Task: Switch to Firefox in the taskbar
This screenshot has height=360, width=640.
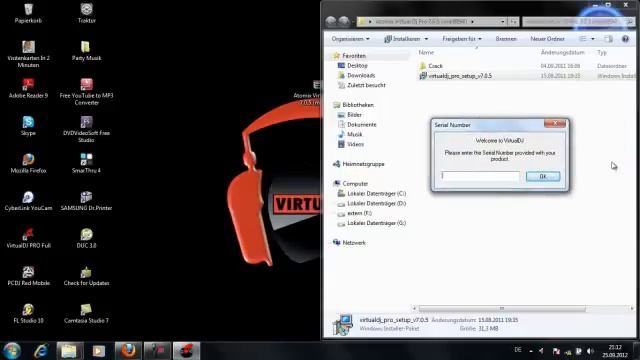Action: (128, 351)
